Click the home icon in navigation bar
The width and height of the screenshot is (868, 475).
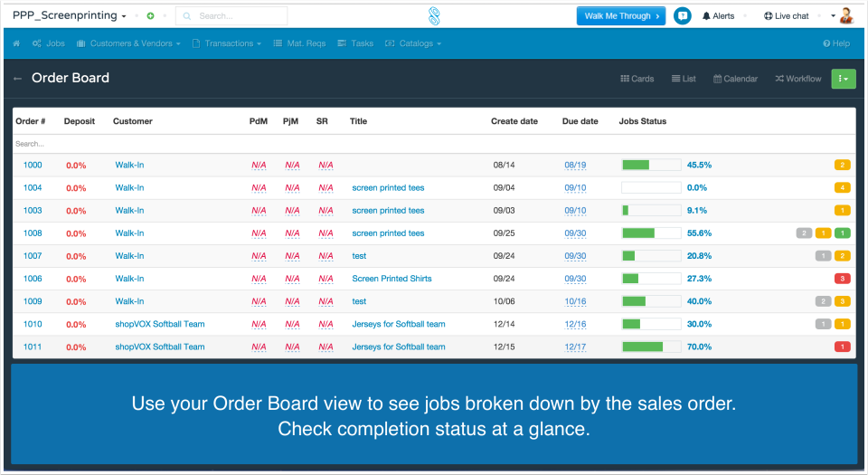coord(16,43)
